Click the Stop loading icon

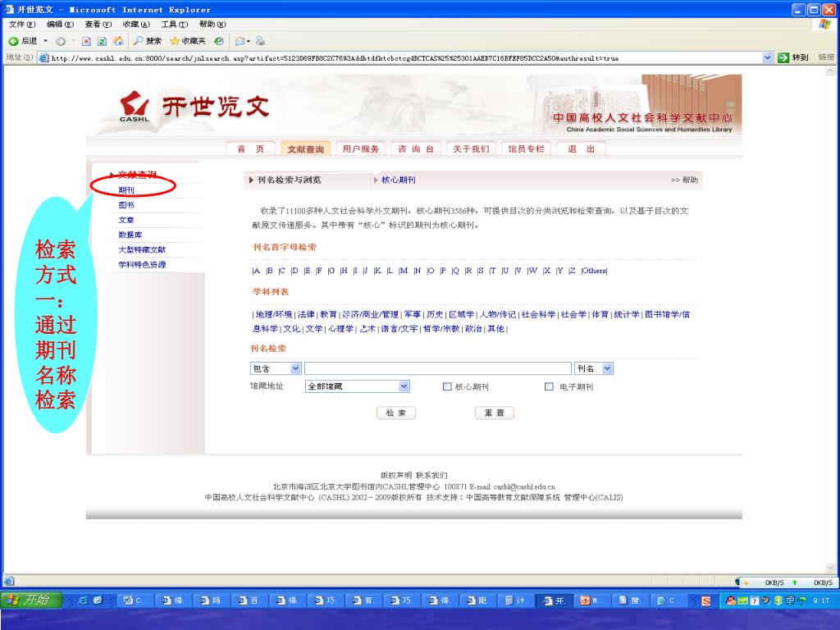coord(86,41)
